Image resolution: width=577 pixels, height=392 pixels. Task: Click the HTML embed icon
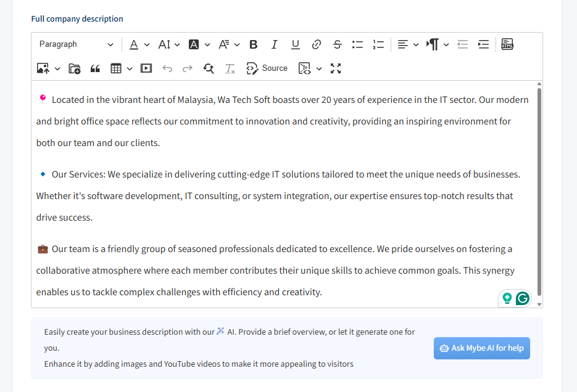pos(507,44)
